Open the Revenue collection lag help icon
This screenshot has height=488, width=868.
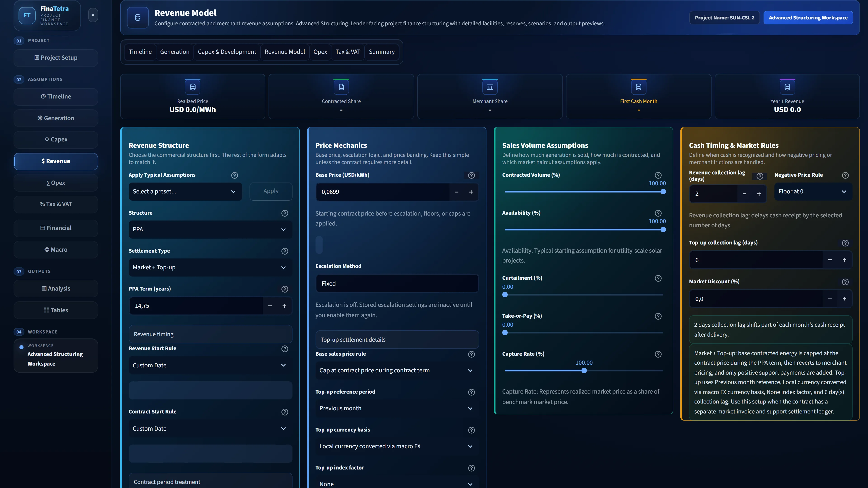[760, 176]
